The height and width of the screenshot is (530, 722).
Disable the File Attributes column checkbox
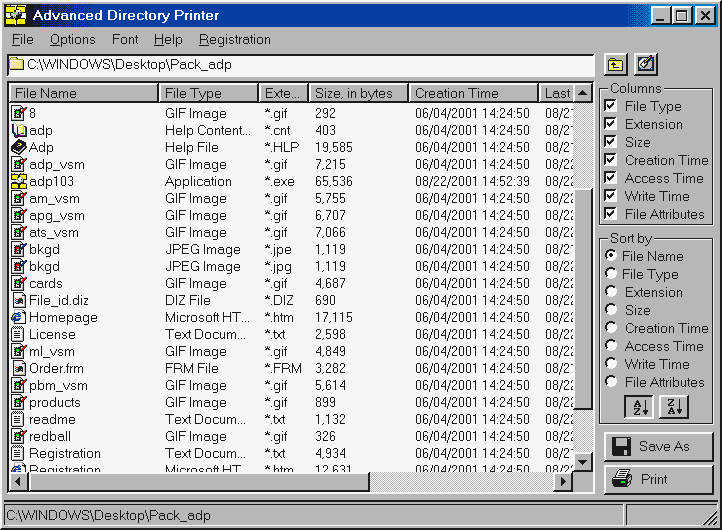pos(611,215)
